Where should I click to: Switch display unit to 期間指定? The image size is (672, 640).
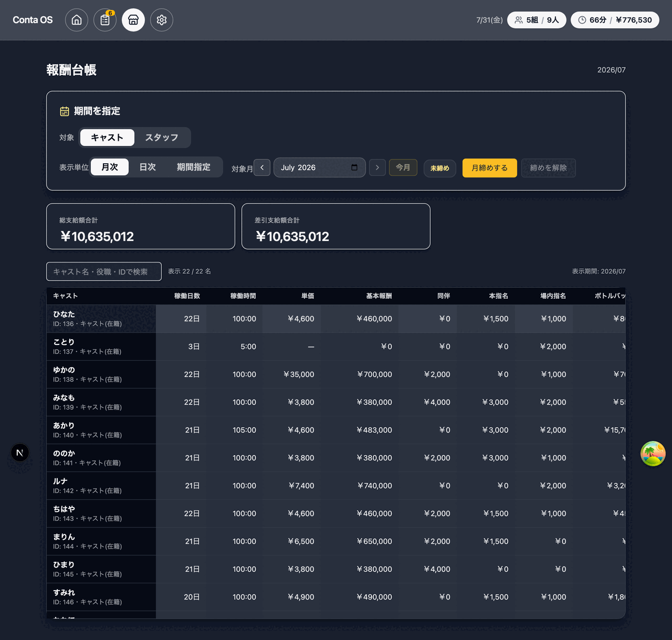tap(194, 167)
